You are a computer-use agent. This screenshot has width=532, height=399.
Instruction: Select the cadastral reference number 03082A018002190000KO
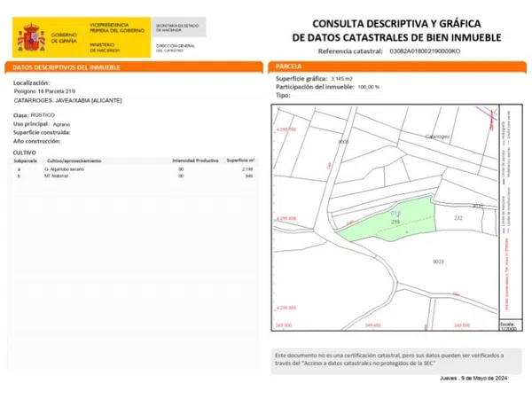pos(426,51)
